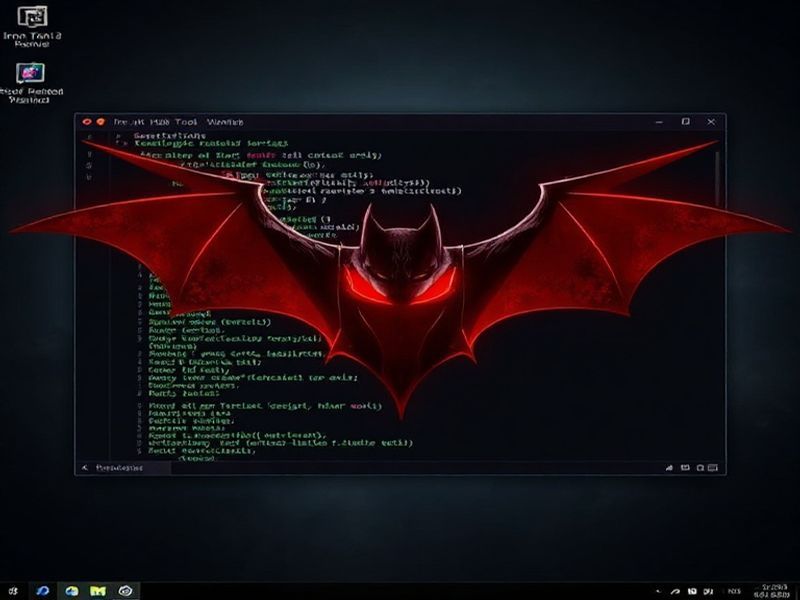Click the white square tray icon

[x=692, y=591]
